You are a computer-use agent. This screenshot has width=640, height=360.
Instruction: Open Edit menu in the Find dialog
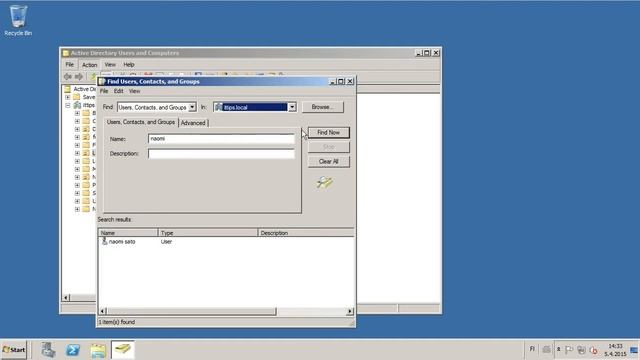118,91
